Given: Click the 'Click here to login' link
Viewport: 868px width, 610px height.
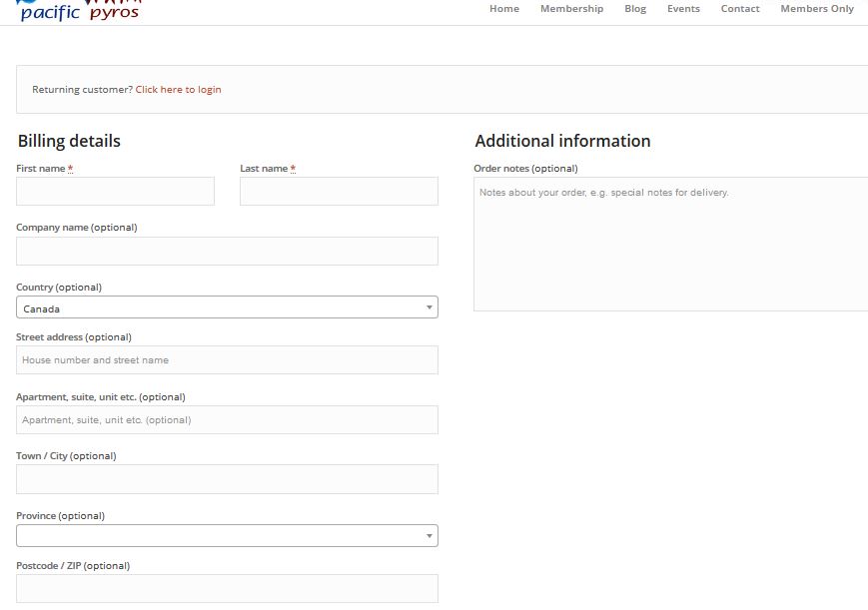Looking at the screenshot, I should pos(178,90).
